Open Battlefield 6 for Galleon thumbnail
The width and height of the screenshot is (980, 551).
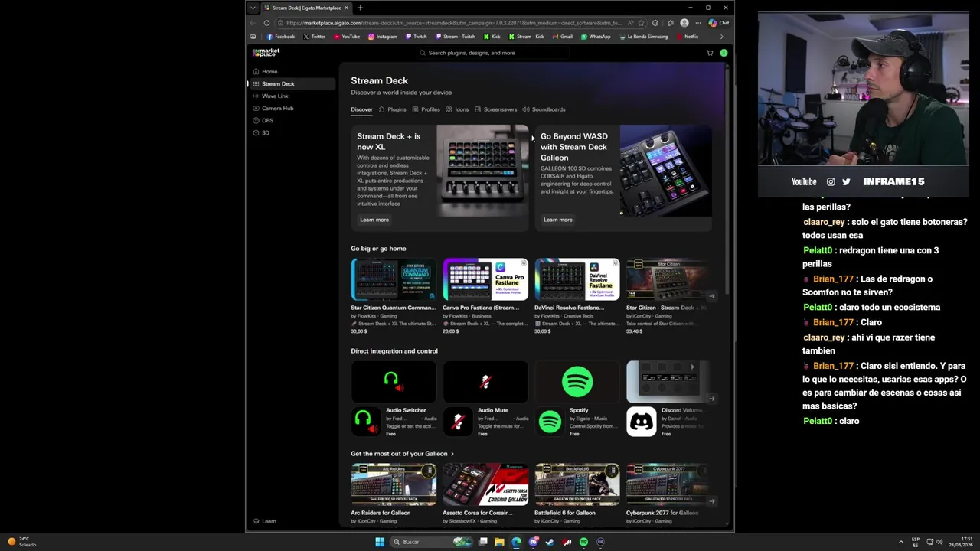click(x=577, y=484)
